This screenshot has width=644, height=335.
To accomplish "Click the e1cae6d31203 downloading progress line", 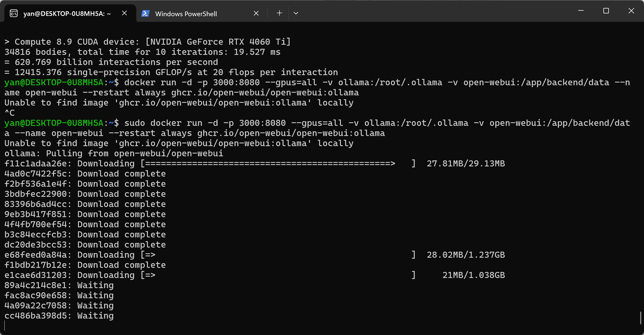I will pyautogui.click(x=255, y=275).
